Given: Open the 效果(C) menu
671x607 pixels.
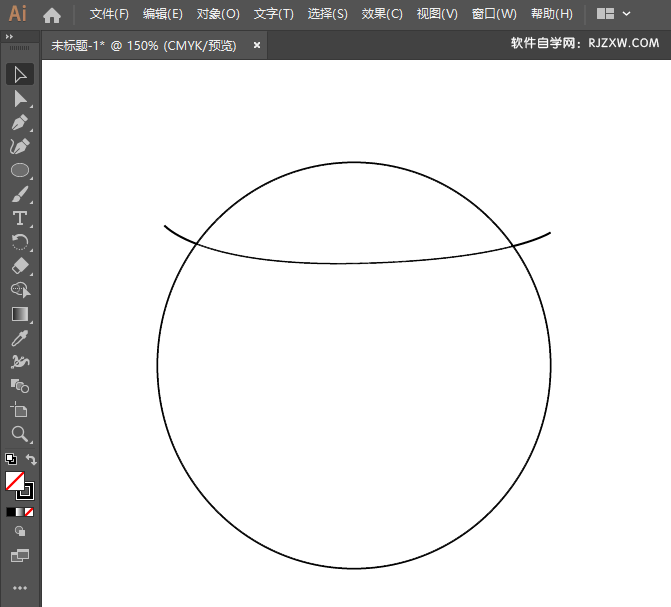Looking at the screenshot, I should (x=382, y=14).
